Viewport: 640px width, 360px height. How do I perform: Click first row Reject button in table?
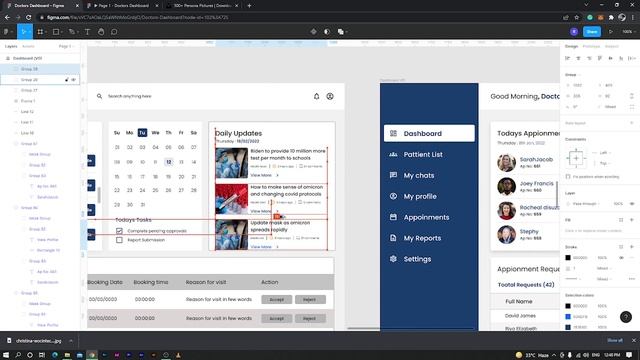coord(309,300)
